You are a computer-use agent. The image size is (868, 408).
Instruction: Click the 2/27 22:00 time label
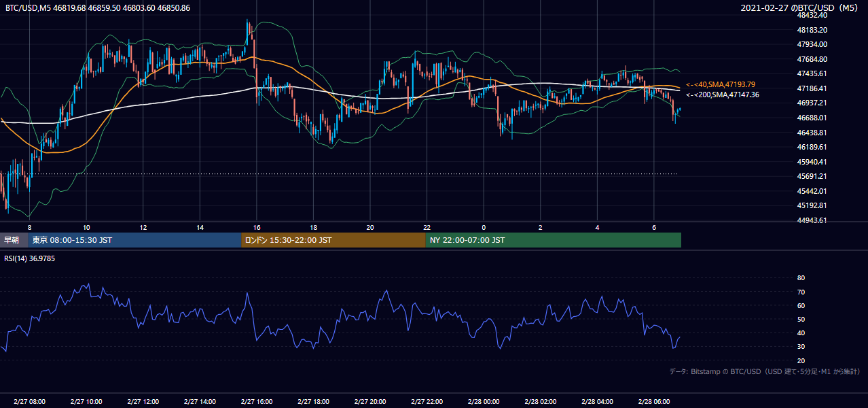(x=427, y=402)
